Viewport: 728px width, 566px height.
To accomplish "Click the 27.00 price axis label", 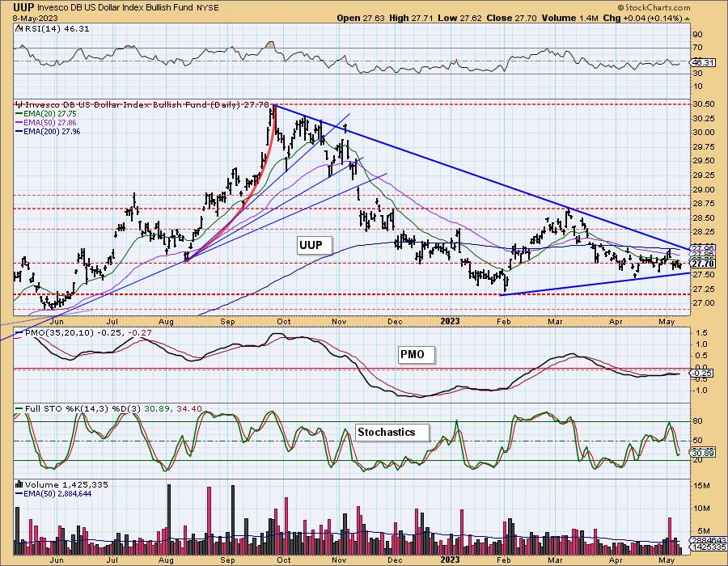I will point(704,303).
